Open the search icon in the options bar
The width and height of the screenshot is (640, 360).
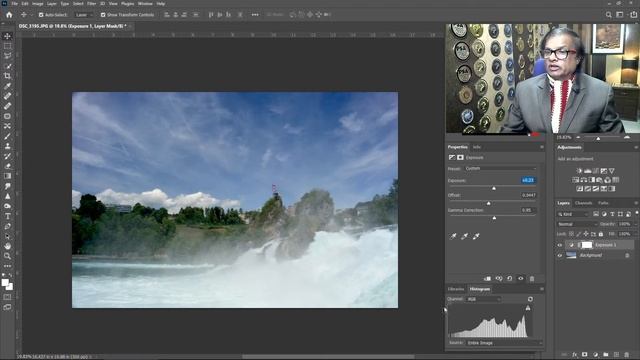click(x=609, y=15)
